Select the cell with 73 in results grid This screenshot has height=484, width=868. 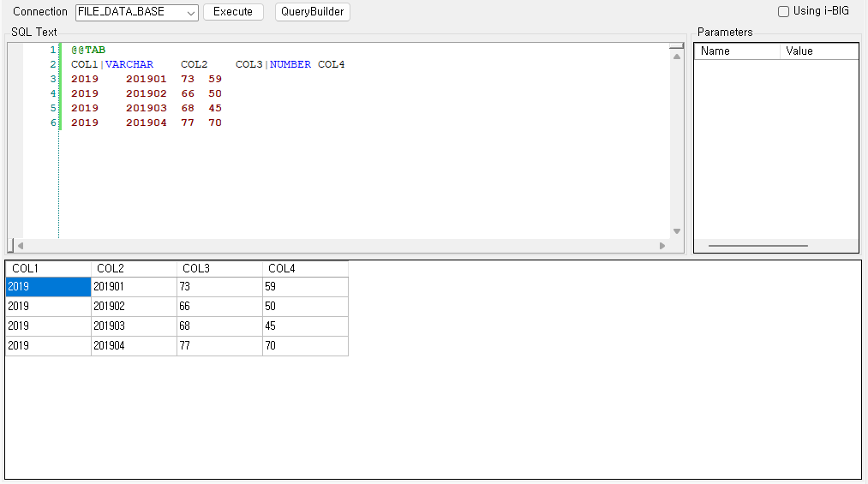pos(219,287)
